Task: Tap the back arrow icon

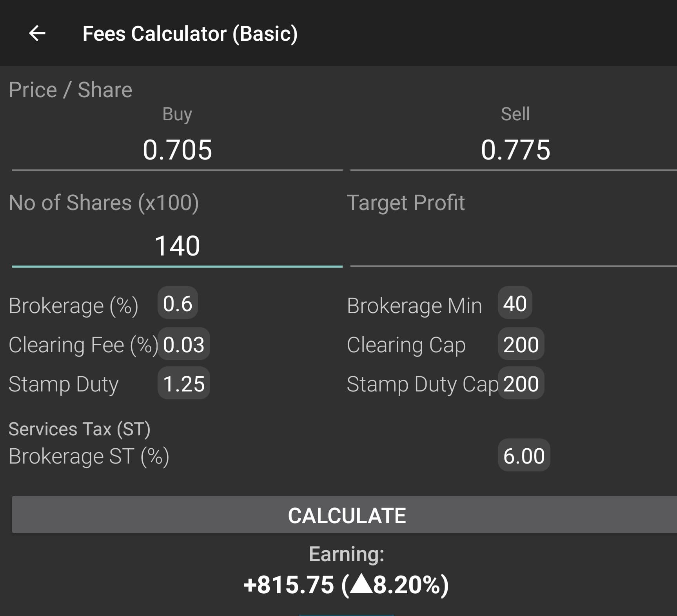Action: point(37,33)
